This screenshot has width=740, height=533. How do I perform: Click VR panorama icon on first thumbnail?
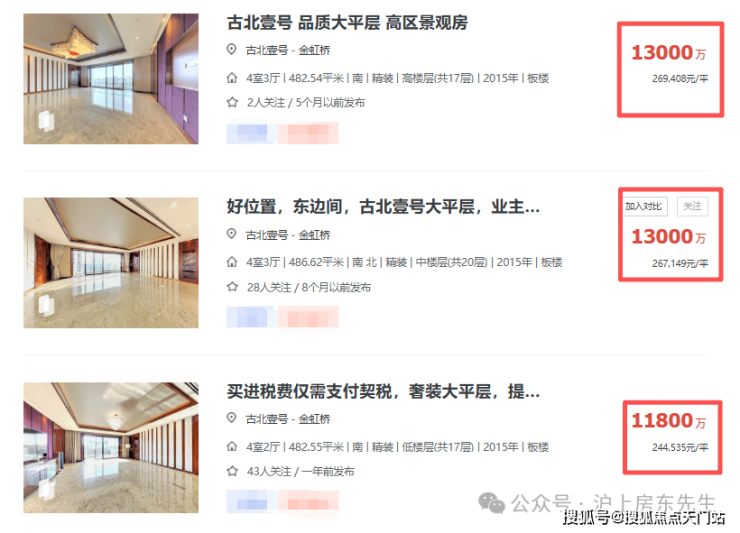coord(46,120)
